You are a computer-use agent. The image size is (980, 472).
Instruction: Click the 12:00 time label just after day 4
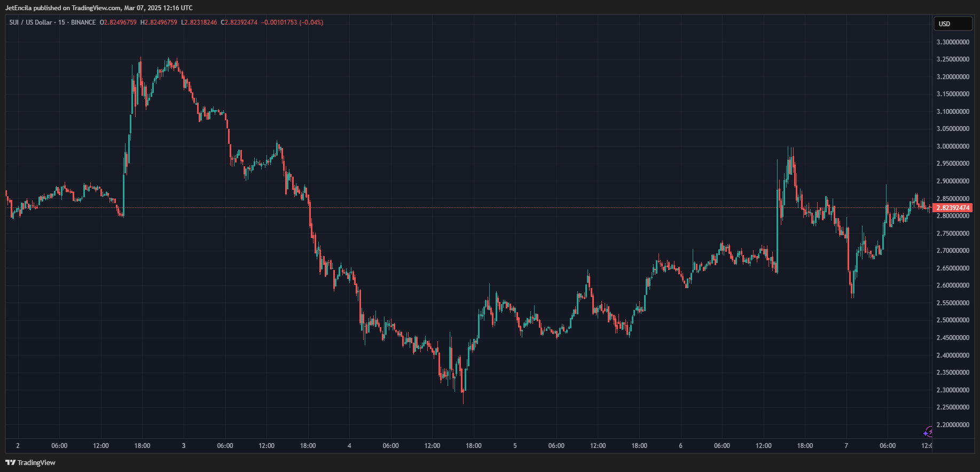[432, 446]
